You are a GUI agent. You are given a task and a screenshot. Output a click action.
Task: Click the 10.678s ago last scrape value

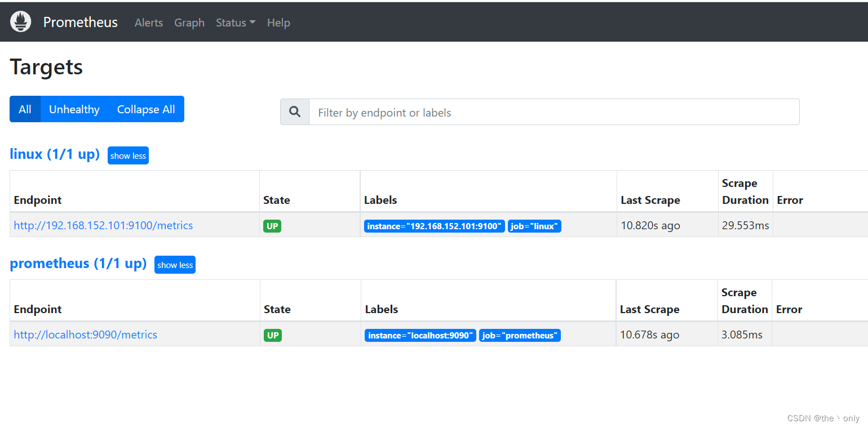click(x=649, y=335)
